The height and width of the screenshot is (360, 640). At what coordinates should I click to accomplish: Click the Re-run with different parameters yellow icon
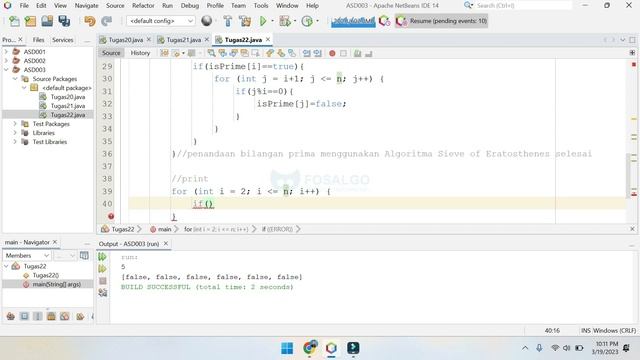pos(102,269)
